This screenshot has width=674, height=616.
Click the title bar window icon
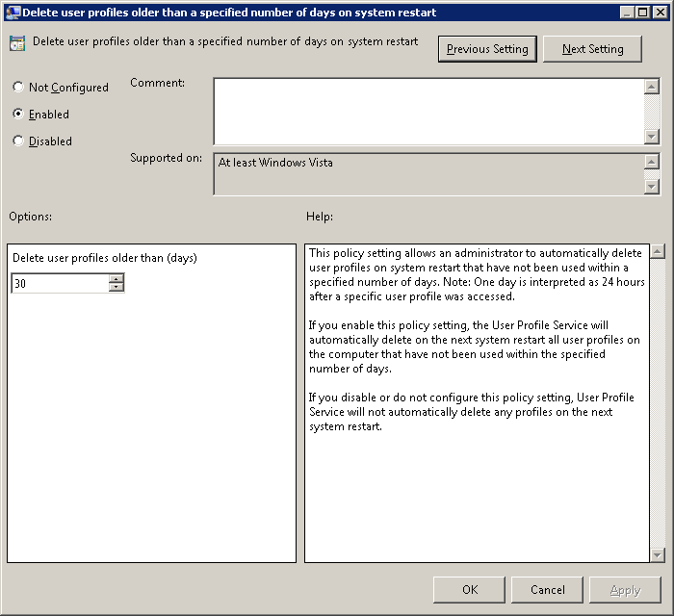13,12
